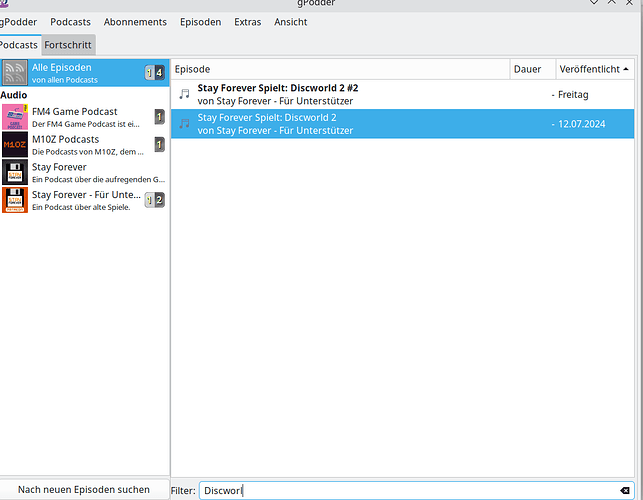The width and height of the screenshot is (643, 500).
Task: Click music note icon of Discworld 2 #2 episode
Action: pyautogui.click(x=185, y=94)
